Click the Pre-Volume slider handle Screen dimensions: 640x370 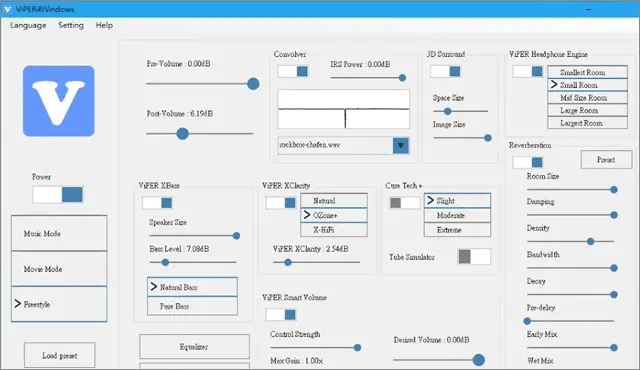253,84
